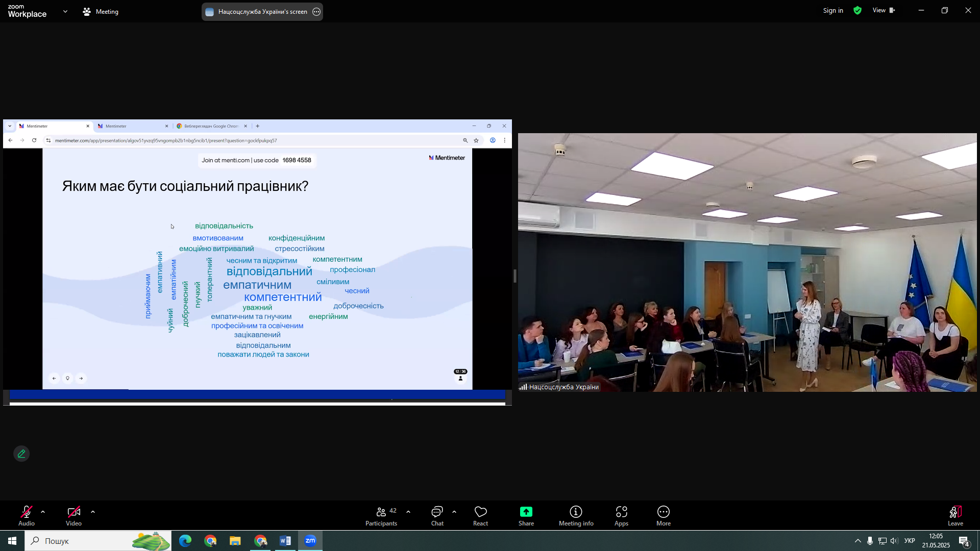
Task: Start Video camera
Action: (x=73, y=515)
